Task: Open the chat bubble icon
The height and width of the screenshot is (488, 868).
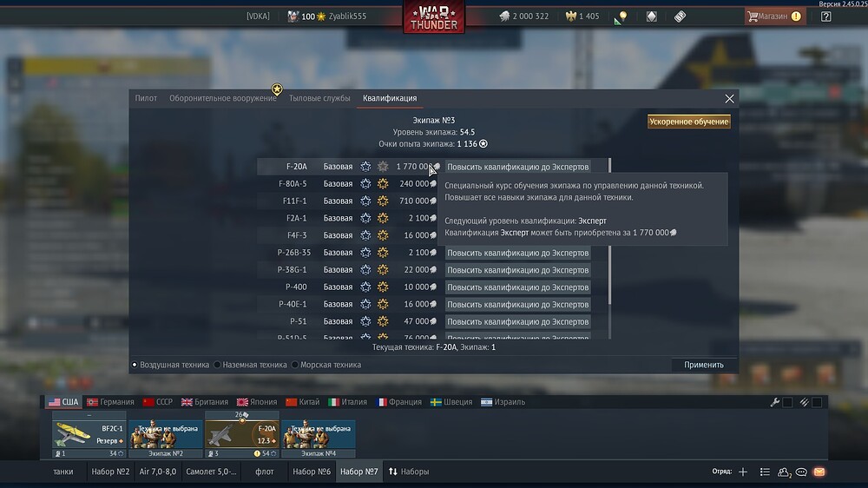Action: (801, 472)
